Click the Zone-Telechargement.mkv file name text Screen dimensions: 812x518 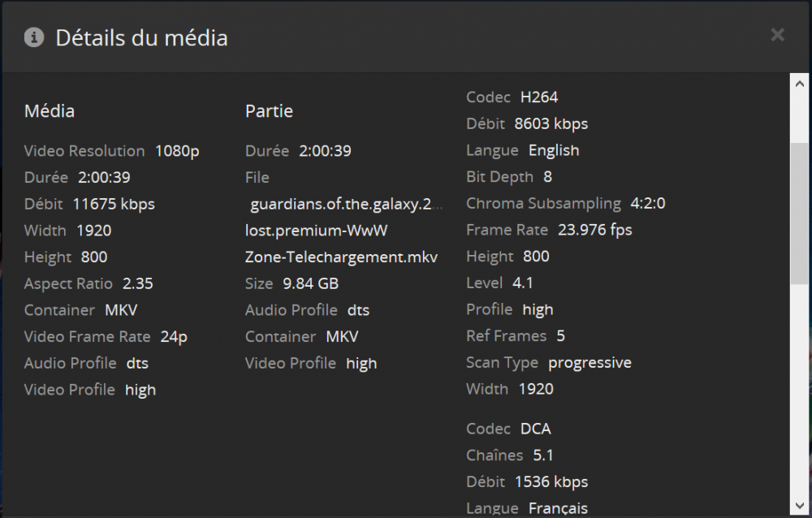click(341, 257)
